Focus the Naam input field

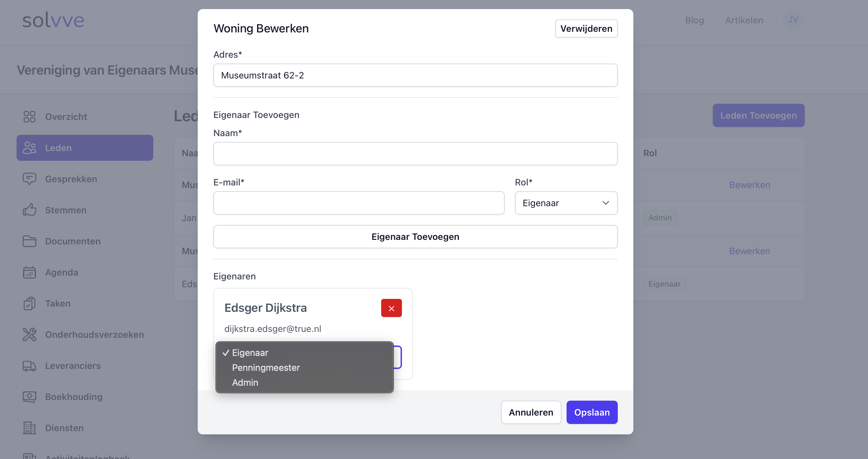coord(415,154)
